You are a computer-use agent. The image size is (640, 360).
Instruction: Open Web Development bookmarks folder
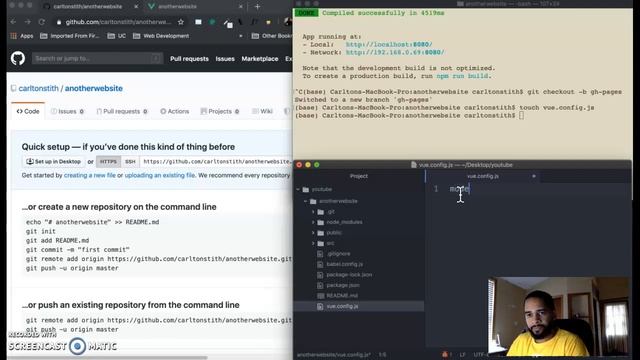(161, 36)
